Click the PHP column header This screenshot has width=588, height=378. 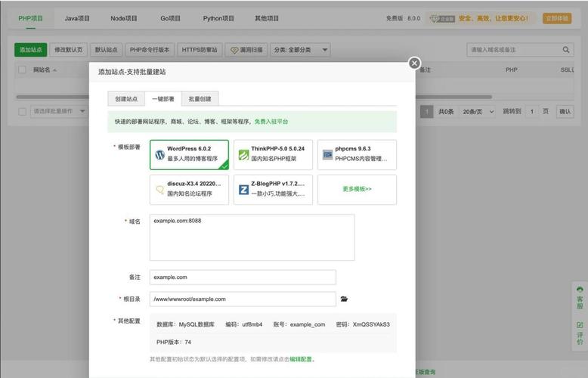(x=511, y=70)
